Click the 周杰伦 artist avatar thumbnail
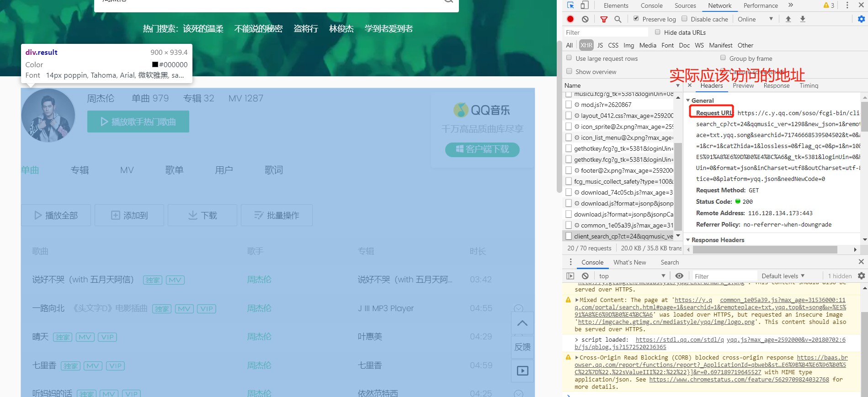 pyautogui.click(x=48, y=116)
